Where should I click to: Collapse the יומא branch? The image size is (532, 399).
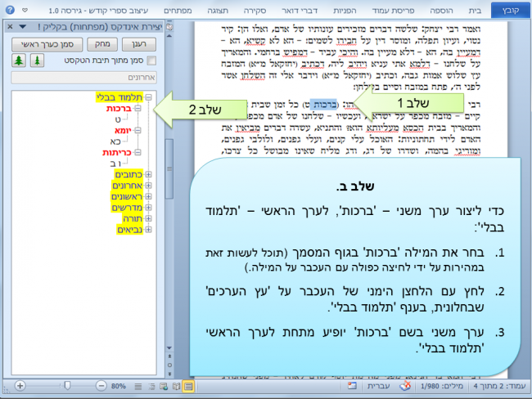[138, 131]
